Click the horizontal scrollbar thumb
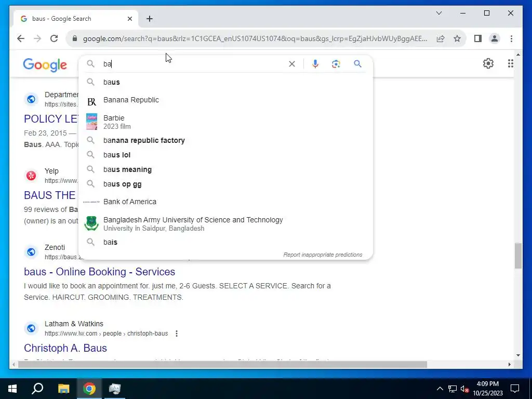 (x=222, y=365)
